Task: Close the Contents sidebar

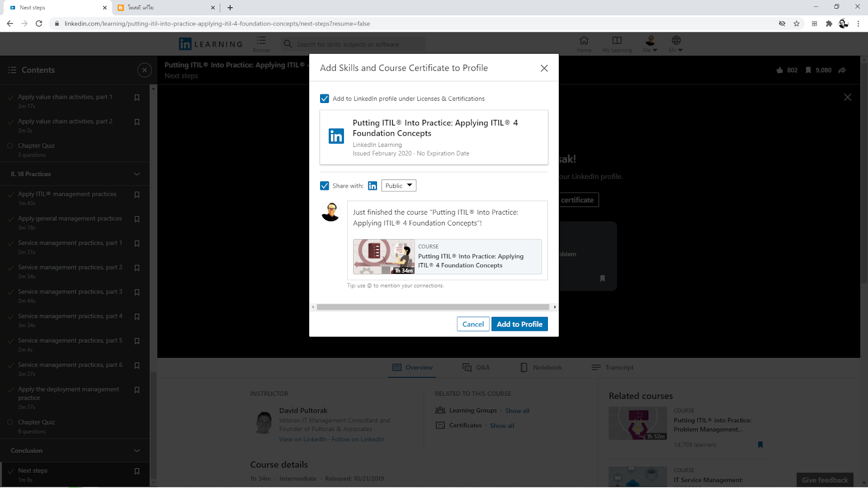Action: [144, 70]
